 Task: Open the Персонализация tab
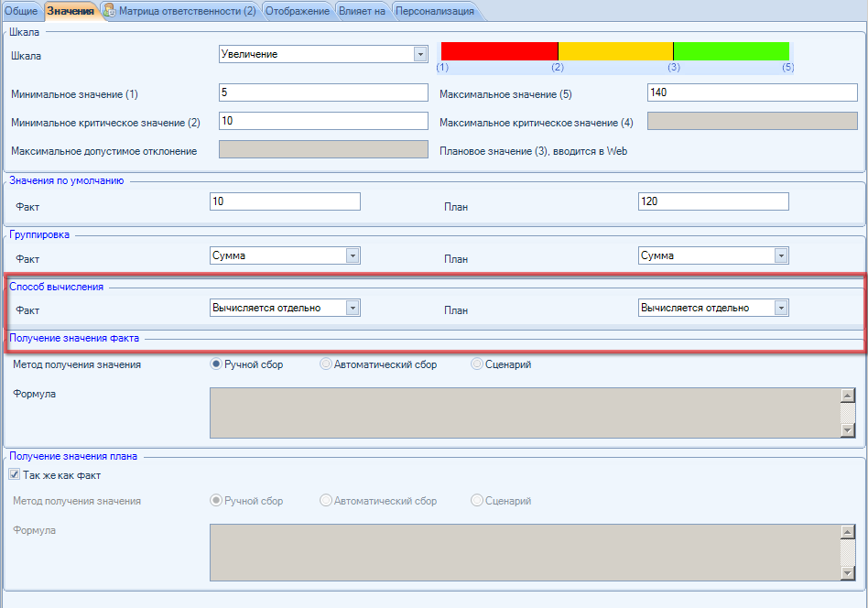[x=434, y=11]
